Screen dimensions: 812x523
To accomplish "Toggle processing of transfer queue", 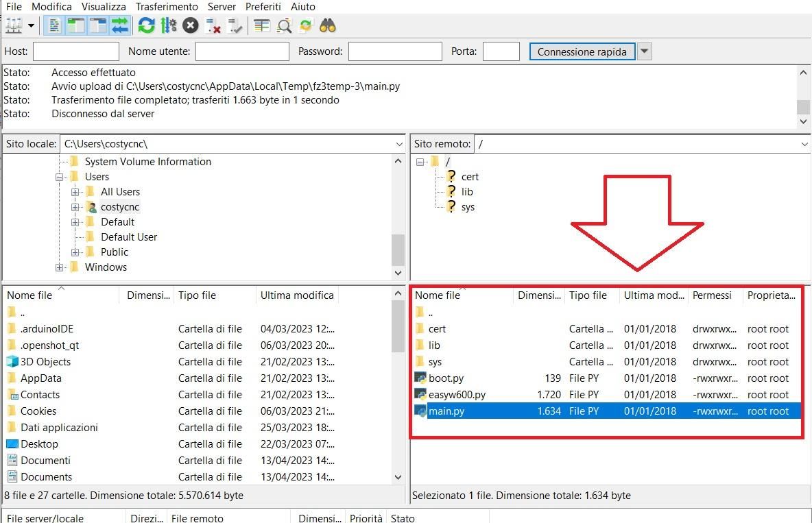I will [169, 25].
